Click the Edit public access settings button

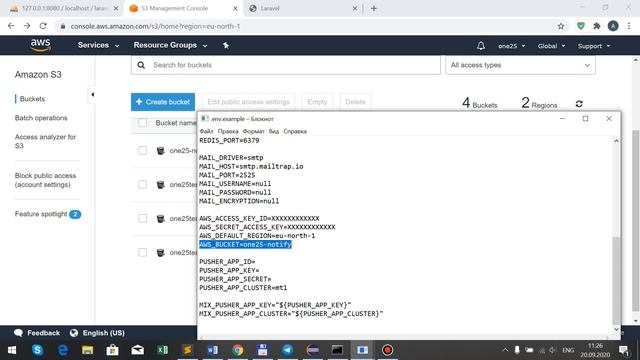(x=248, y=102)
